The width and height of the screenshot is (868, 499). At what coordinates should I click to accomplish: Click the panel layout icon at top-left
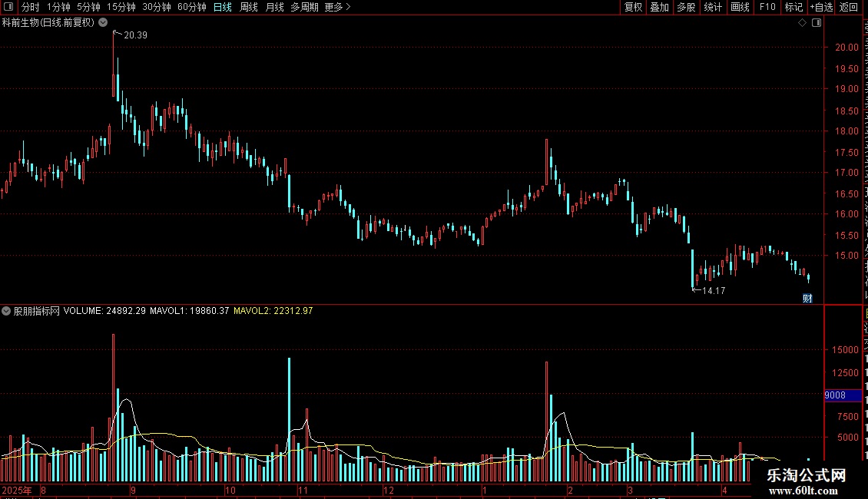pyautogui.click(x=8, y=7)
